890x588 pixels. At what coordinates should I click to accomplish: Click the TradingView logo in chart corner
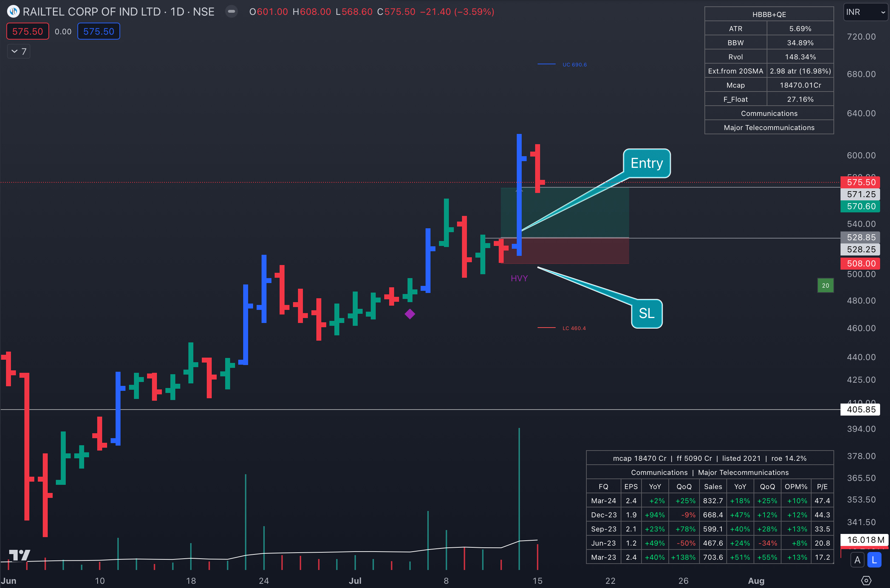(x=19, y=555)
